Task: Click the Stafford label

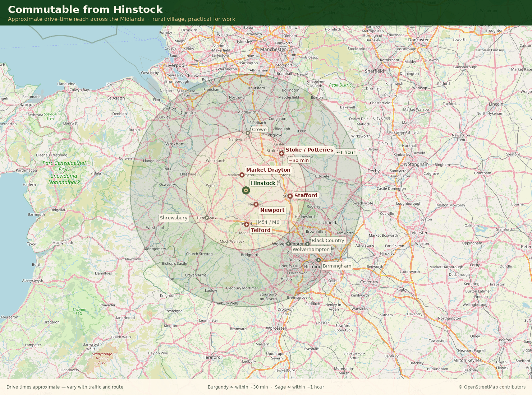Action: pyautogui.click(x=306, y=195)
